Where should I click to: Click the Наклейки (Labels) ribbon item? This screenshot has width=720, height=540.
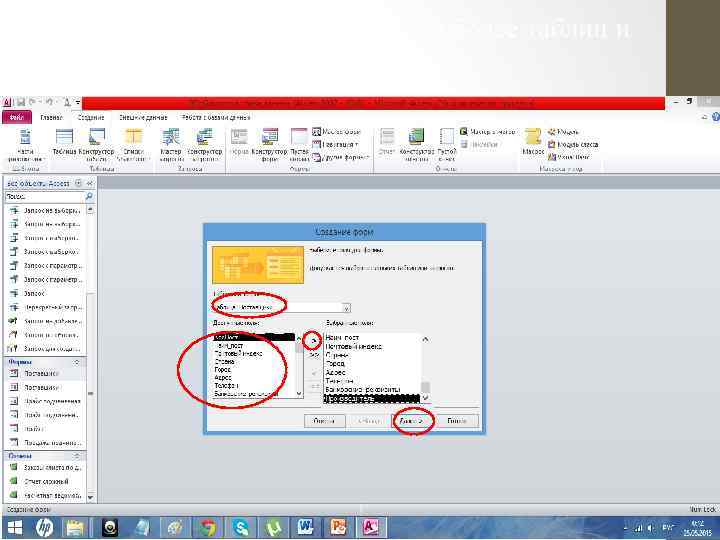(x=479, y=144)
